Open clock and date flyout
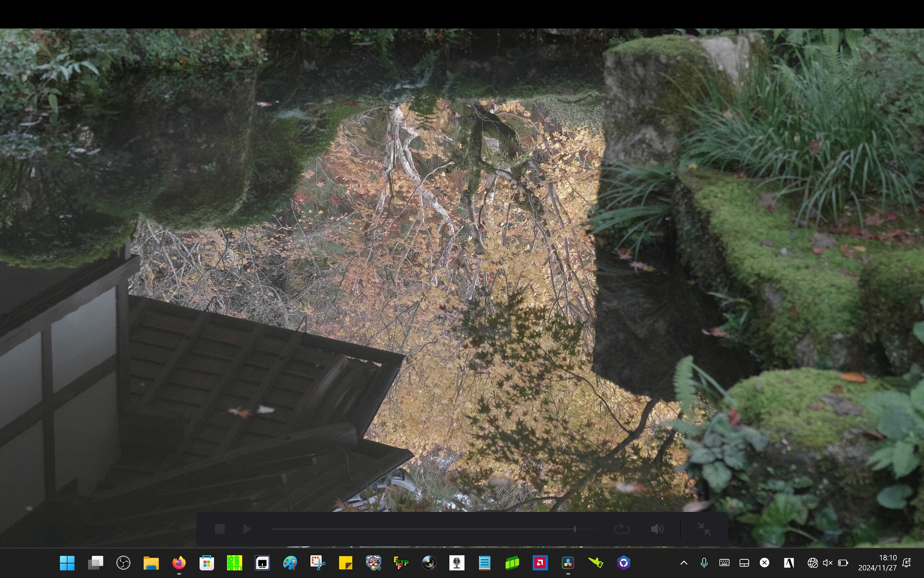 pyautogui.click(x=877, y=563)
